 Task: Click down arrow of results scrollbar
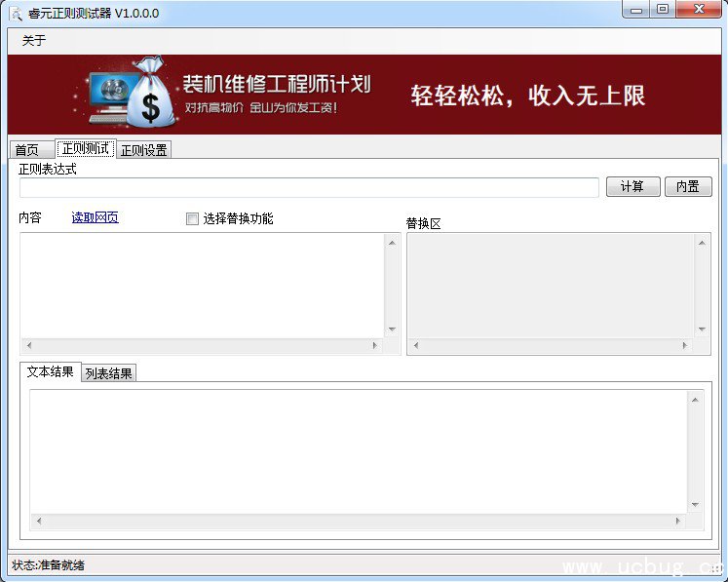click(695, 505)
